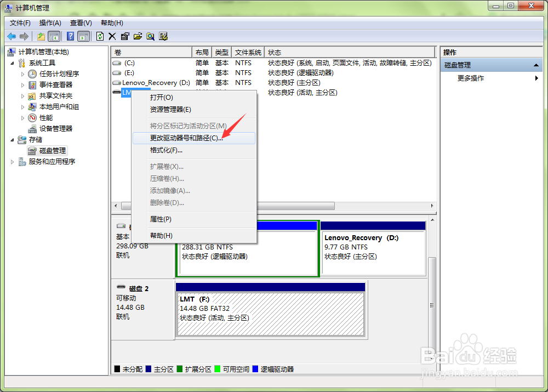The width and height of the screenshot is (548, 392).
Task: Collapse the Storage (存储) node
Action: tap(12, 140)
